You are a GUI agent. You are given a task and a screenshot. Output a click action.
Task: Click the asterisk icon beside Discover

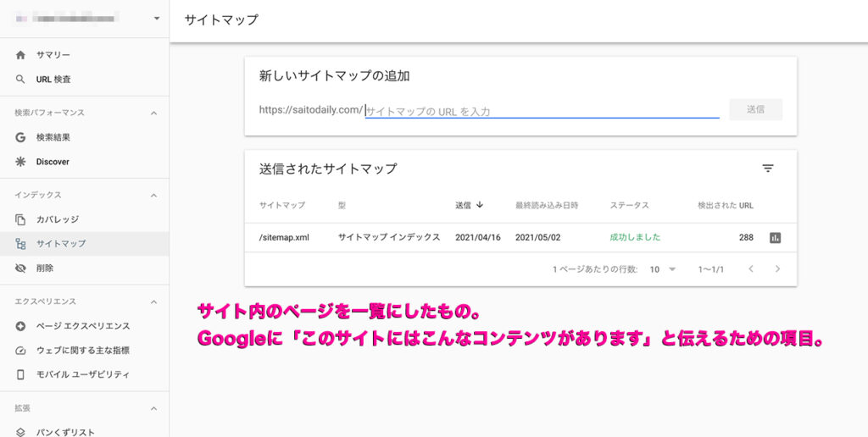20,162
